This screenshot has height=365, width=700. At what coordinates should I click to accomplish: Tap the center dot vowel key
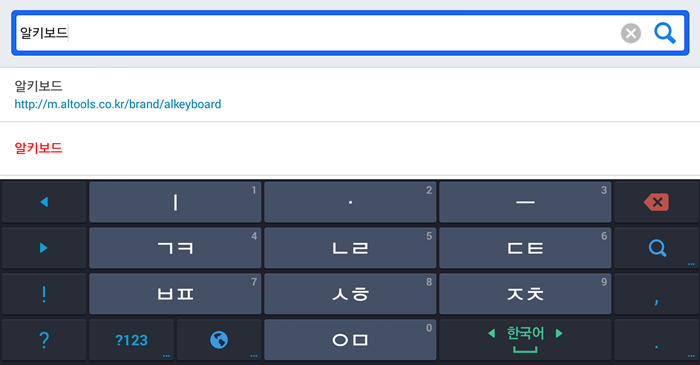tap(350, 202)
